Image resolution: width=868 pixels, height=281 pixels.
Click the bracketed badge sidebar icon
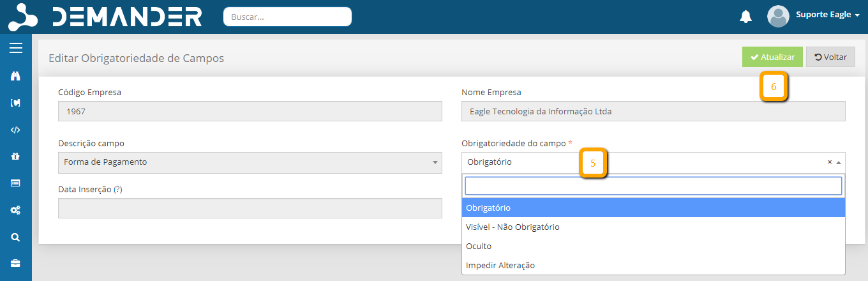point(16,103)
